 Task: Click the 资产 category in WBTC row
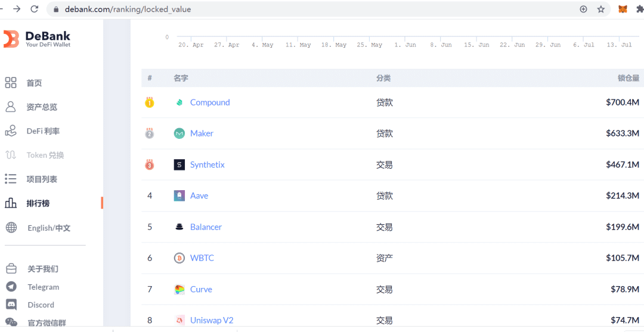coord(385,258)
